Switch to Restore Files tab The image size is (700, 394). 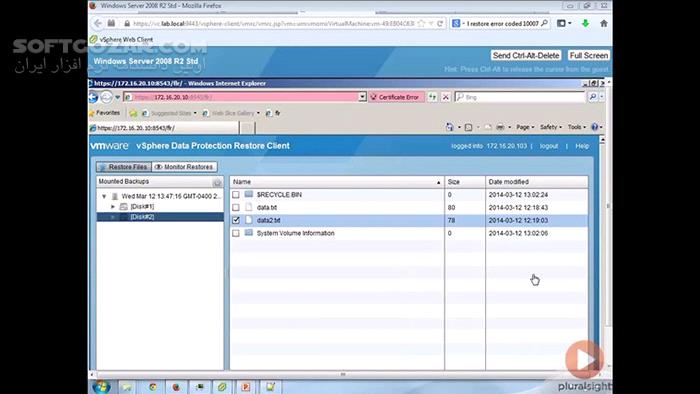(124, 167)
